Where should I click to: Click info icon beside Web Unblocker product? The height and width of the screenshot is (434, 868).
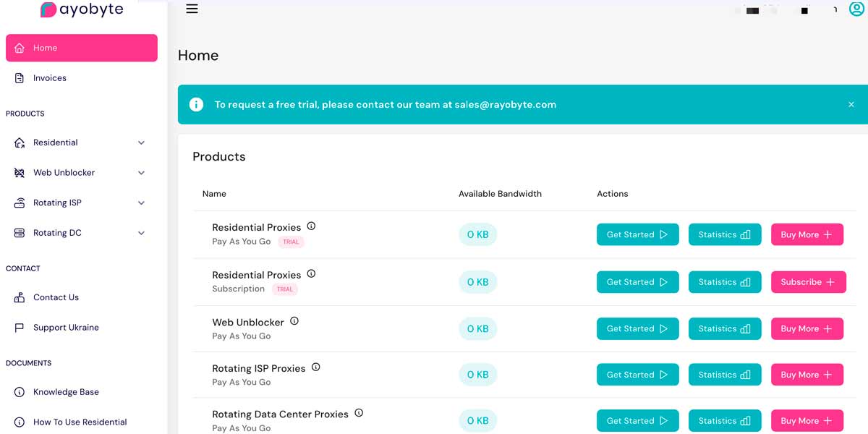tap(294, 321)
